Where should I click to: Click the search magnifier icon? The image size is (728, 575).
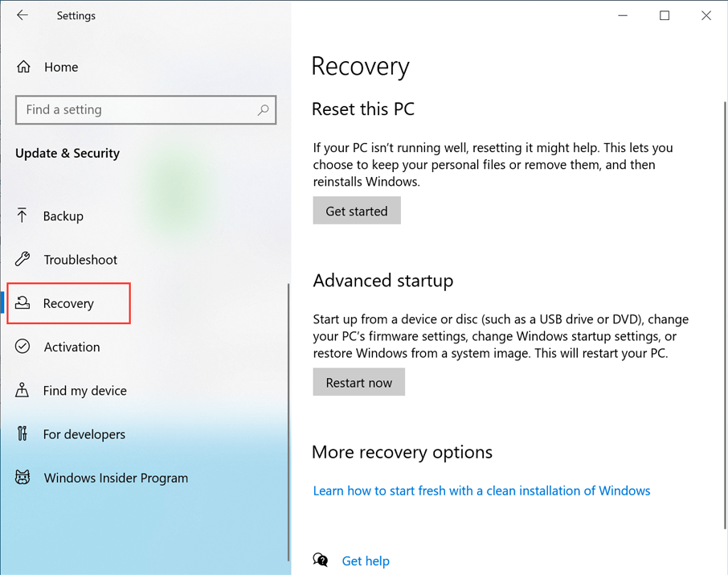point(264,109)
